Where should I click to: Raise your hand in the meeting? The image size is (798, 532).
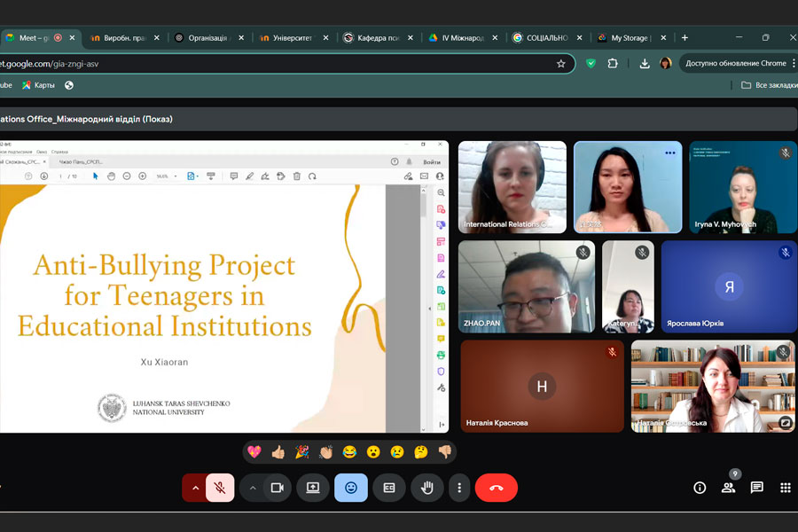(x=426, y=488)
